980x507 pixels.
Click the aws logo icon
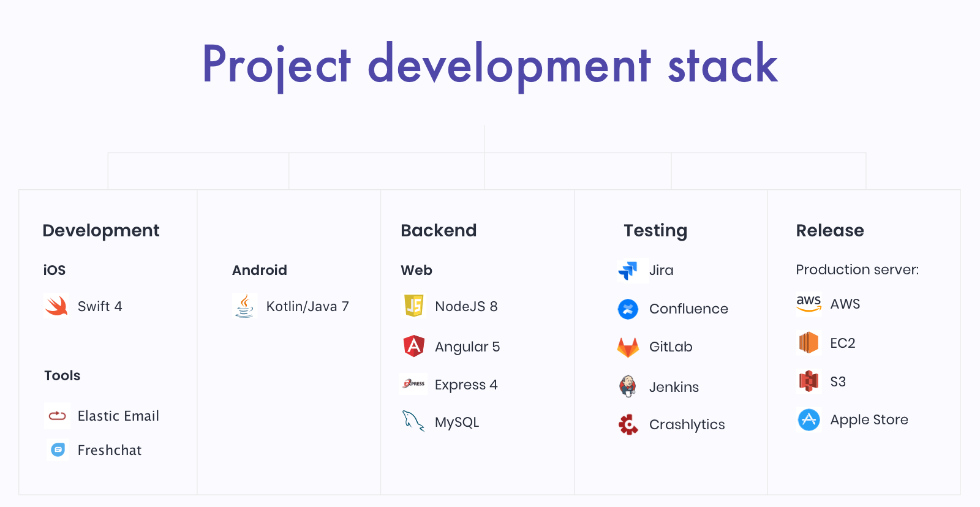[809, 304]
